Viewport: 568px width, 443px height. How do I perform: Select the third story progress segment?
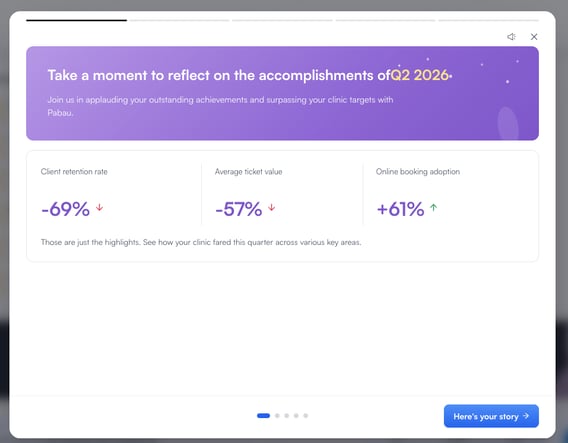(282, 20)
